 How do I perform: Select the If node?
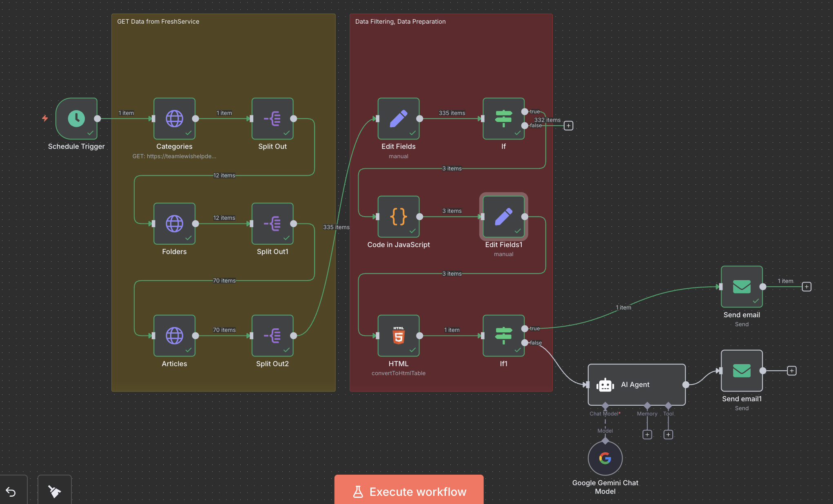tap(503, 119)
